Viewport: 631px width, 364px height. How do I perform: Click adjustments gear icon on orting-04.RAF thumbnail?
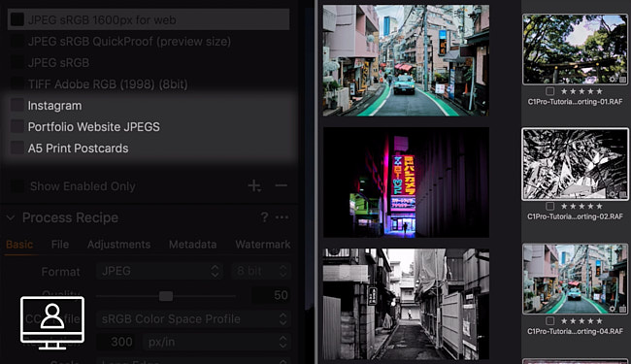point(613,309)
